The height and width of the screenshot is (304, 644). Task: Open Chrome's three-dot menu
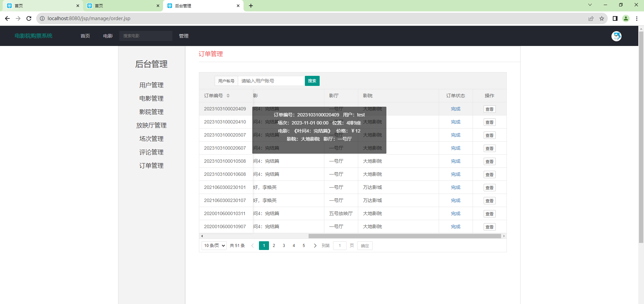tap(637, 18)
